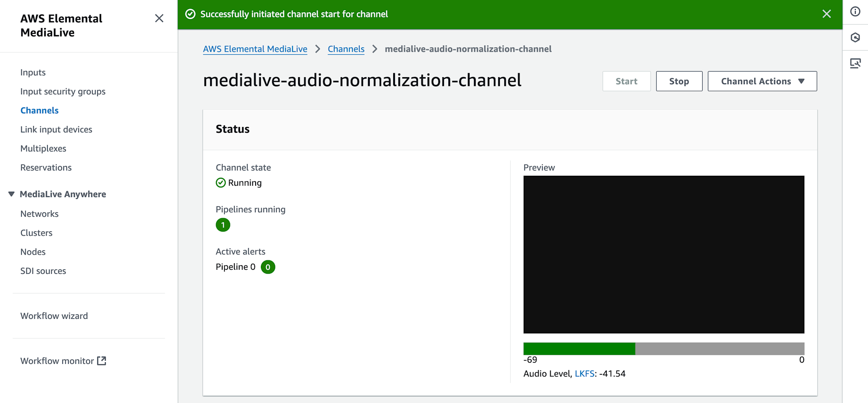Image resolution: width=868 pixels, height=403 pixels.
Task: Navigate to Multiplexes
Action: click(43, 149)
